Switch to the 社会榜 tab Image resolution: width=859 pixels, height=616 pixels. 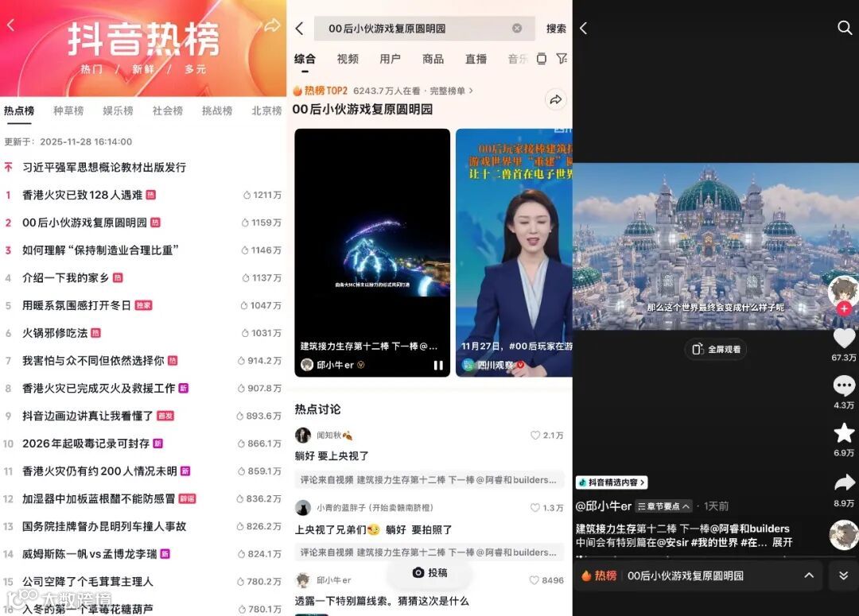168,110
